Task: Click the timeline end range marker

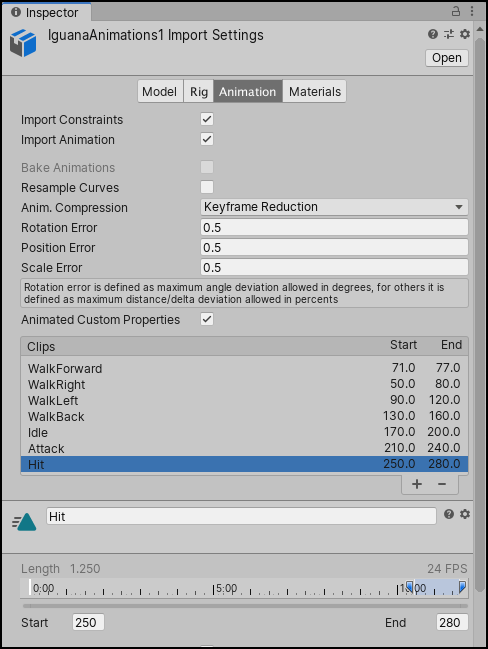Action: (462, 587)
